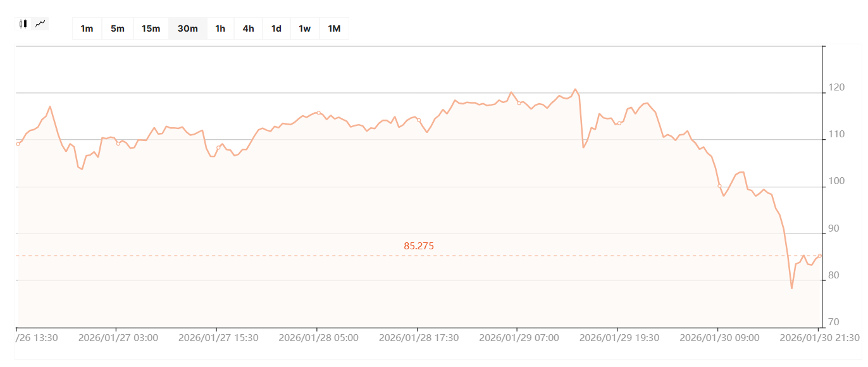Screen dimensions: 868x367
Task: Set the interval to 1h
Action: click(220, 28)
